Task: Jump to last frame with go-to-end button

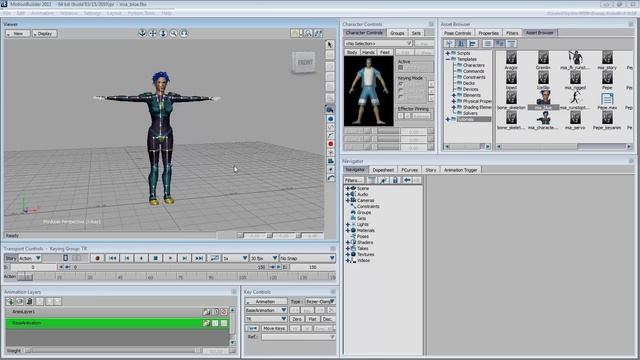Action: 199,258
